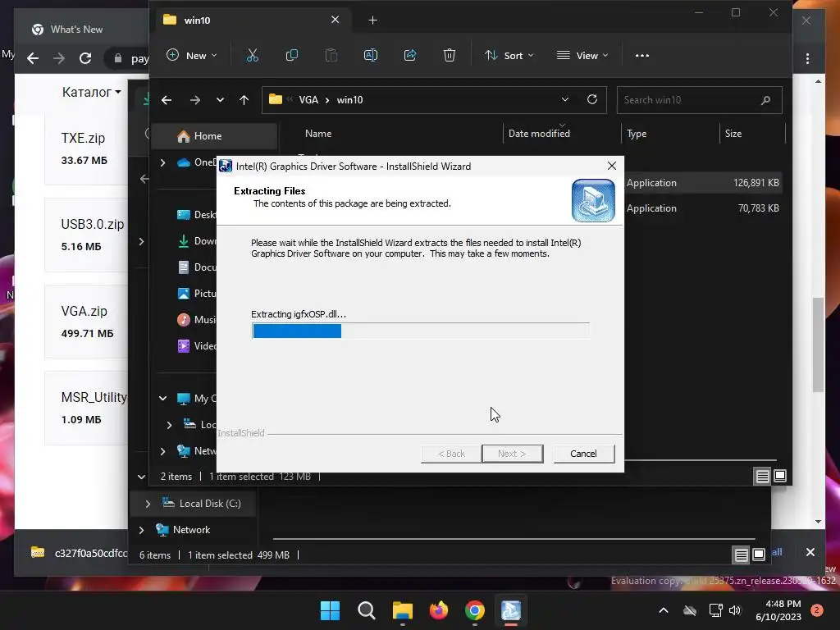Select the 126,891 KB Application file row
Image resolution: width=840 pixels, height=630 pixels.
702,183
